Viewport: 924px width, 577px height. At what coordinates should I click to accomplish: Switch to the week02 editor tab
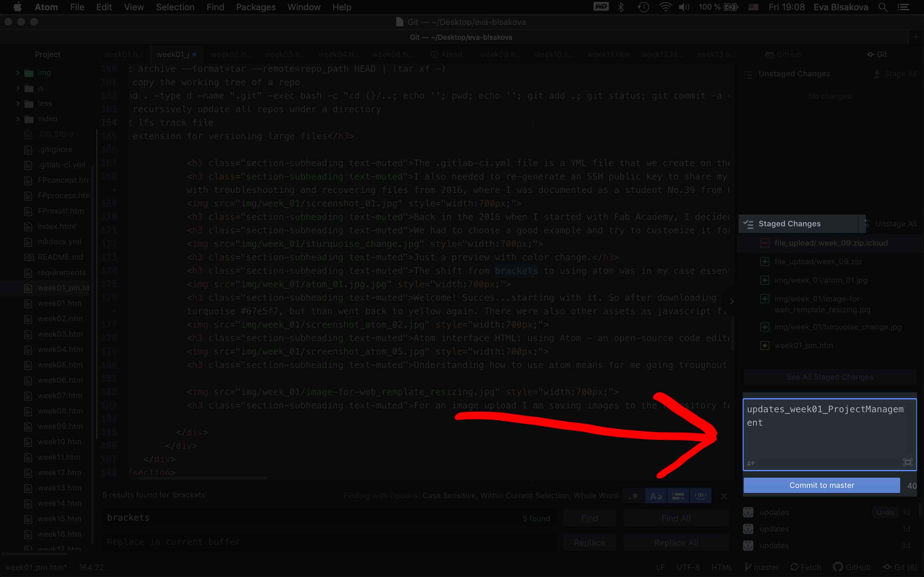pos(230,54)
